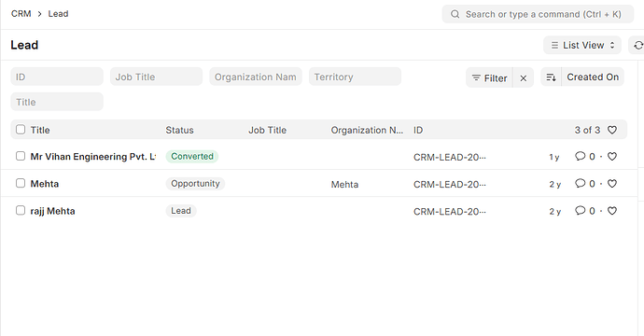
Task: Open the List View dropdown
Action: [582, 45]
